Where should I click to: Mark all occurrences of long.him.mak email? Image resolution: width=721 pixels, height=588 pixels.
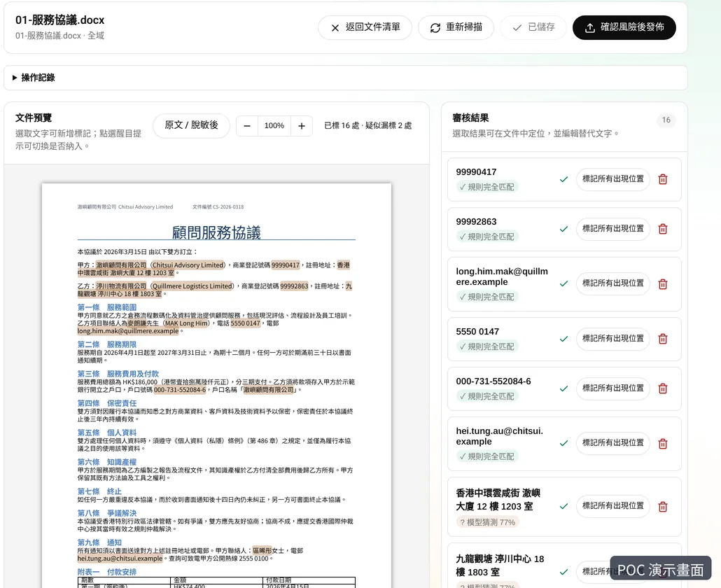(x=613, y=283)
